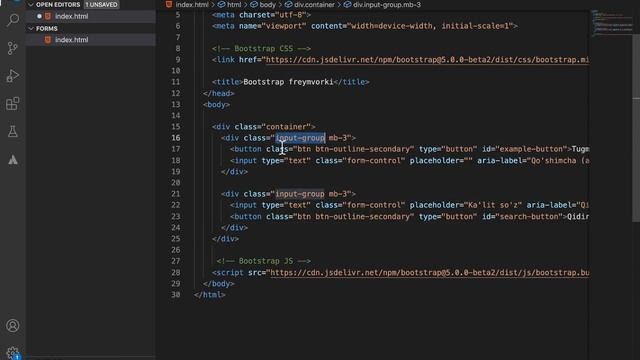This screenshot has width=640, height=360.
Task: Click the unsaved dot beside index.html
Action: 39,16
